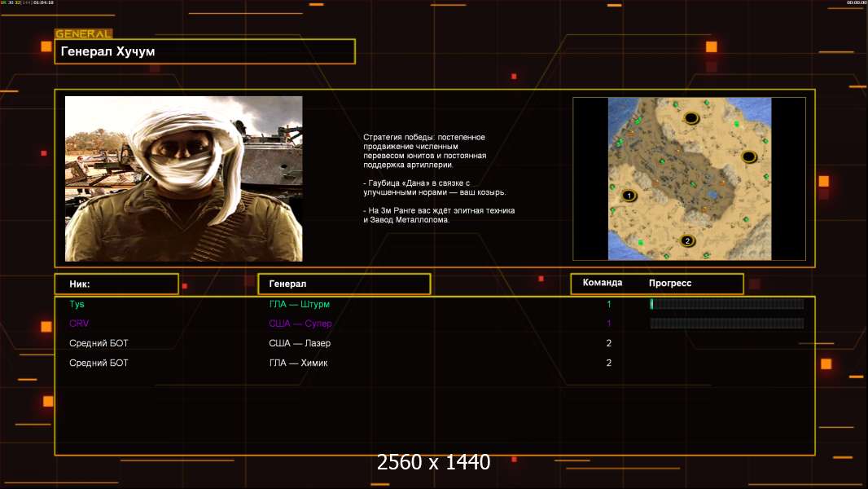Click the Прогресс column header

click(670, 283)
